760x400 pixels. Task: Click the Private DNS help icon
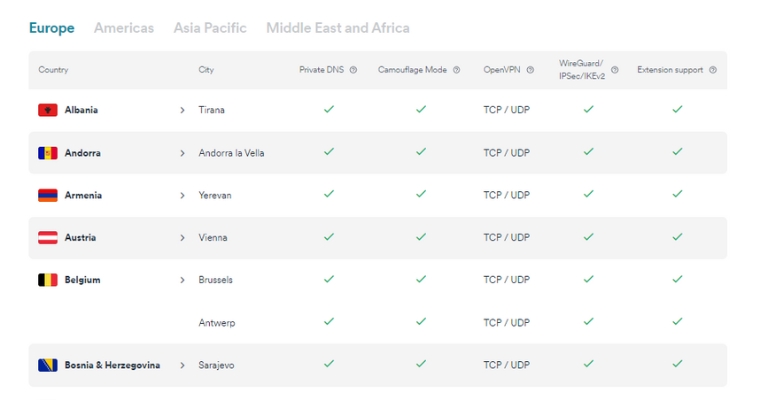(353, 70)
